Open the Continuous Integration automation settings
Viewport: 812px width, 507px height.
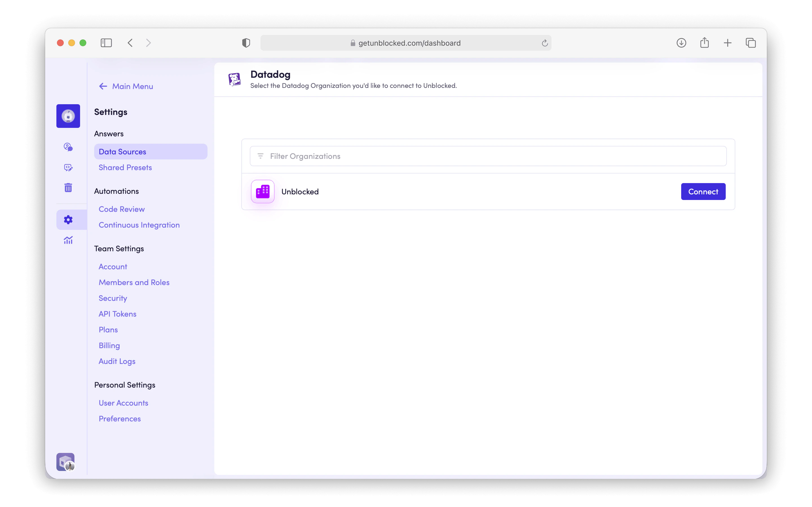pos(139,225)
